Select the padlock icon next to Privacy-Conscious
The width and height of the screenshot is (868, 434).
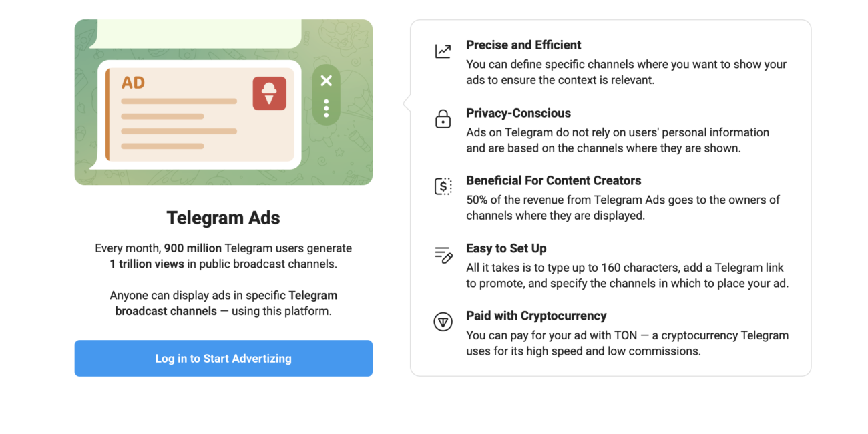tap(443, 119)
